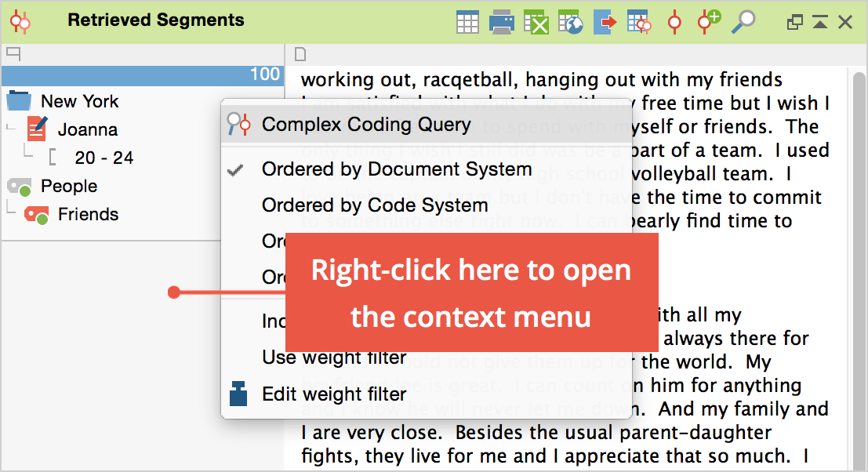This screenshot has height=472, width=868.
Task: Click the weight score bar showing 100
Action: 143,75
